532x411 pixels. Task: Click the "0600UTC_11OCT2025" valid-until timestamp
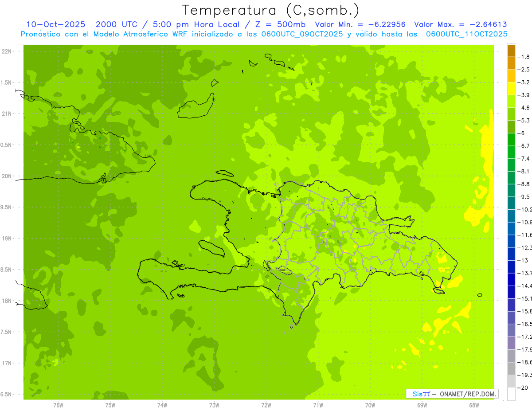tap(467, 34)
